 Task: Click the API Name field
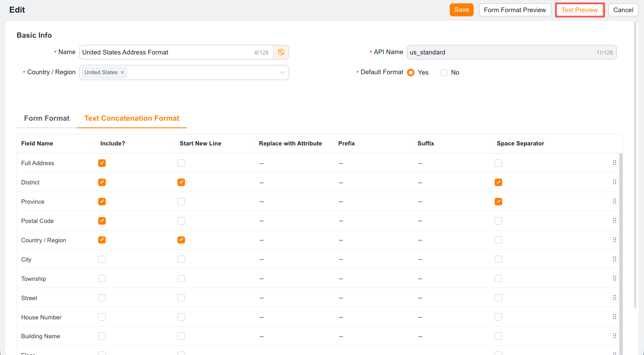(x=511, y=52)
